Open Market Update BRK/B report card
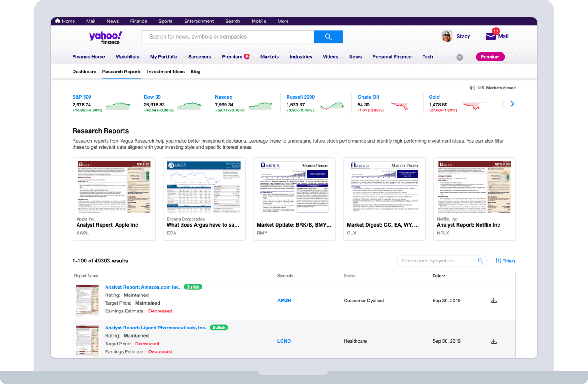 pyautogui.click(x=294, y=199)
